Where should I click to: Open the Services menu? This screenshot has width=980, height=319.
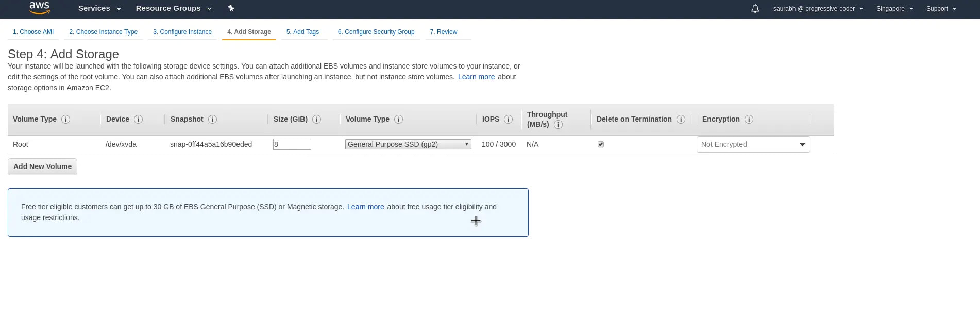(99, 9)
